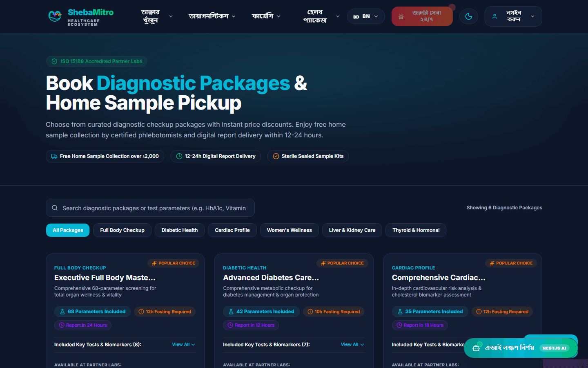The image size is (588, 368).
Task: Open Comprehensive Cardiac package title
Action: tap(439, 278)
